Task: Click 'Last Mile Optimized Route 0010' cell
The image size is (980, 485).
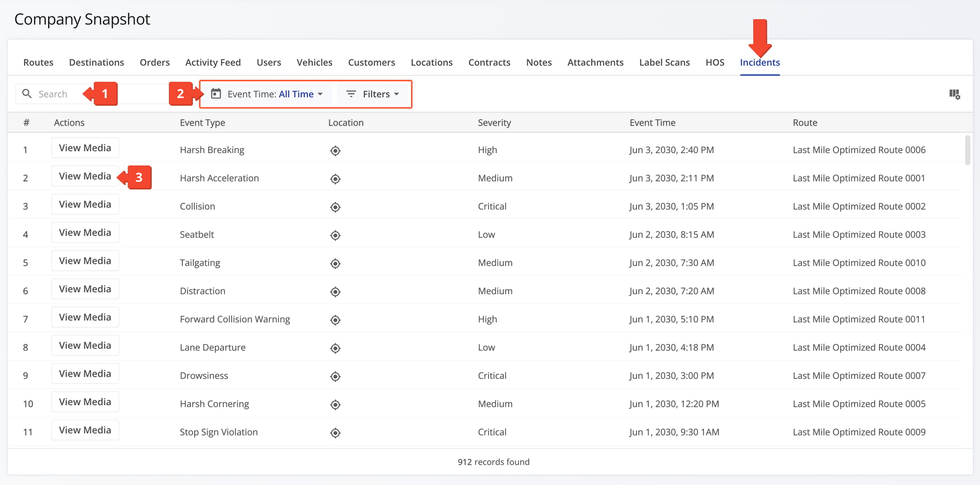Action: click(859, 263)
